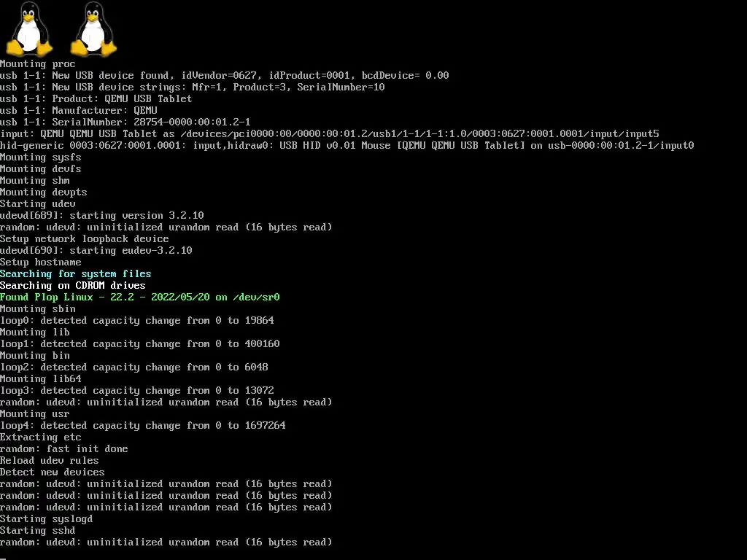The image size is (747, 560).
Task: Click the 'New USB device found' line
Action: pyautogui.click(x=225, y=75)
